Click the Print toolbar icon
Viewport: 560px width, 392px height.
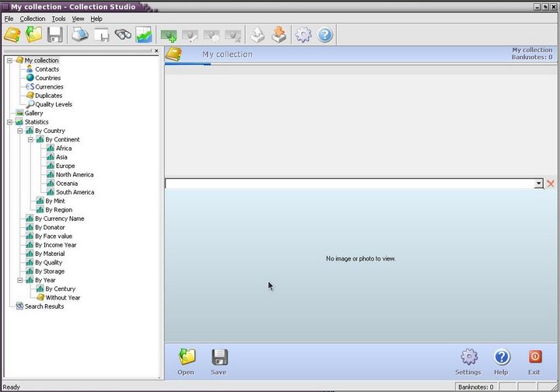tap(80, 35)
